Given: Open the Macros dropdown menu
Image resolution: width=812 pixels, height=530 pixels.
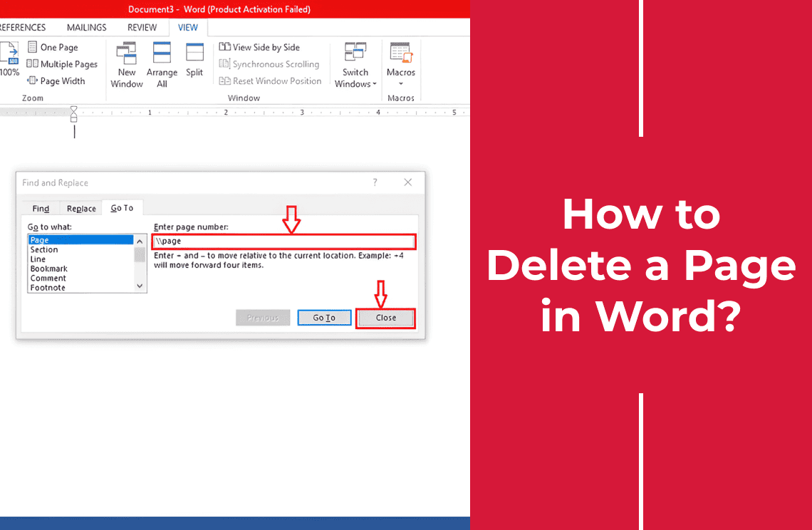Looking at the screenshot, I should point(401,64).
